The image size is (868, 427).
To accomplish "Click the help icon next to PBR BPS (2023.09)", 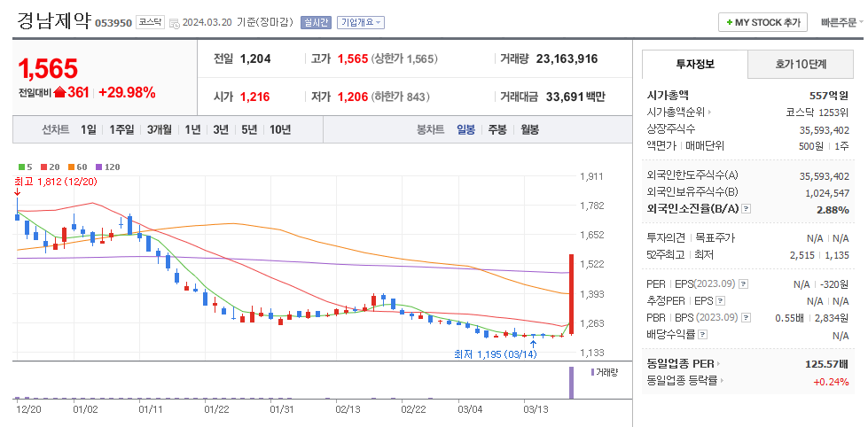I will (x=747, y=318).
